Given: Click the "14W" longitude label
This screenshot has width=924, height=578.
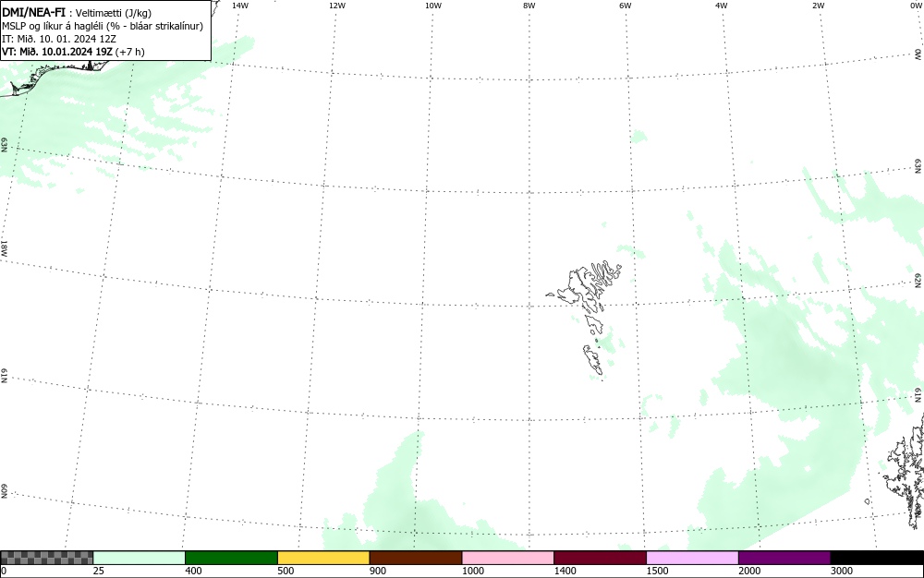Looking at the screenshot, I should [240, 6].
